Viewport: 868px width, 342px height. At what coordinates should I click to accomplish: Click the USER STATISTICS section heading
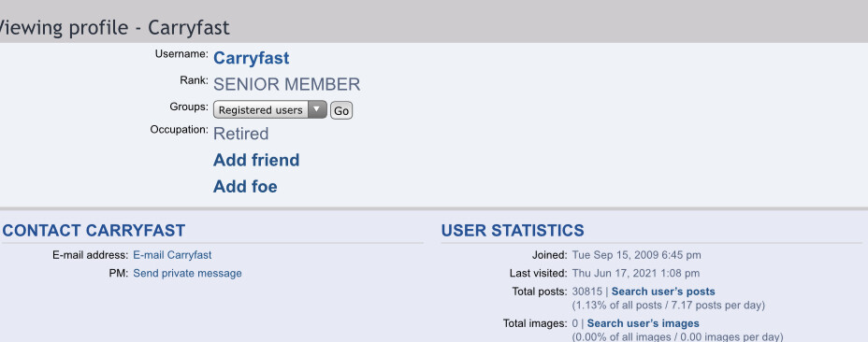pyautogui.click(x=513, y=230)
